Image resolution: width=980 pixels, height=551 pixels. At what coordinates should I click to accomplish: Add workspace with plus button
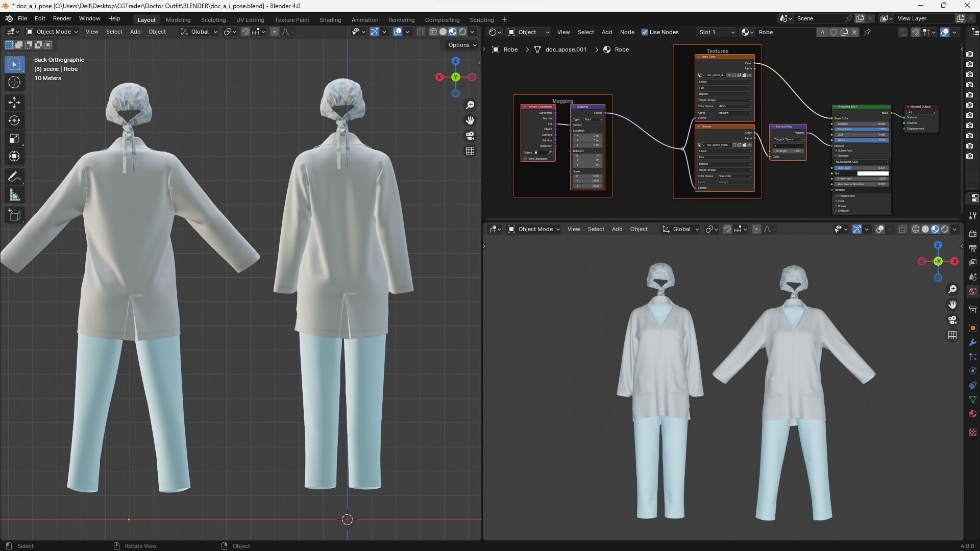504,20
